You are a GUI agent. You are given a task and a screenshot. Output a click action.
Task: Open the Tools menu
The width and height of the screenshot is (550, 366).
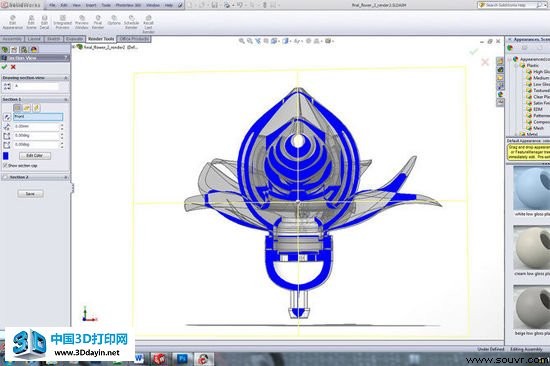click(106, 5)
